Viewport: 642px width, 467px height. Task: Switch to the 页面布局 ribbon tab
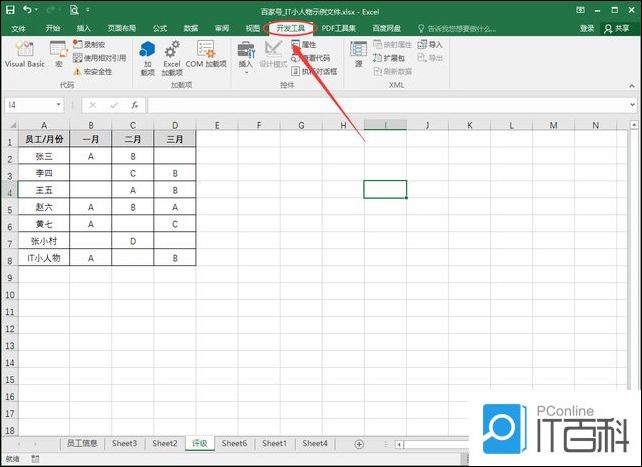(122, 28)
